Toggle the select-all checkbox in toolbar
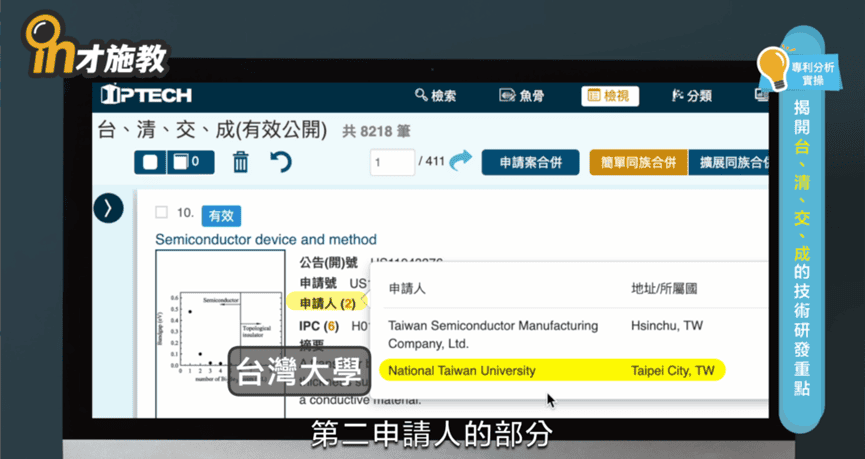 pyautogui.click(x=150, y=162)
